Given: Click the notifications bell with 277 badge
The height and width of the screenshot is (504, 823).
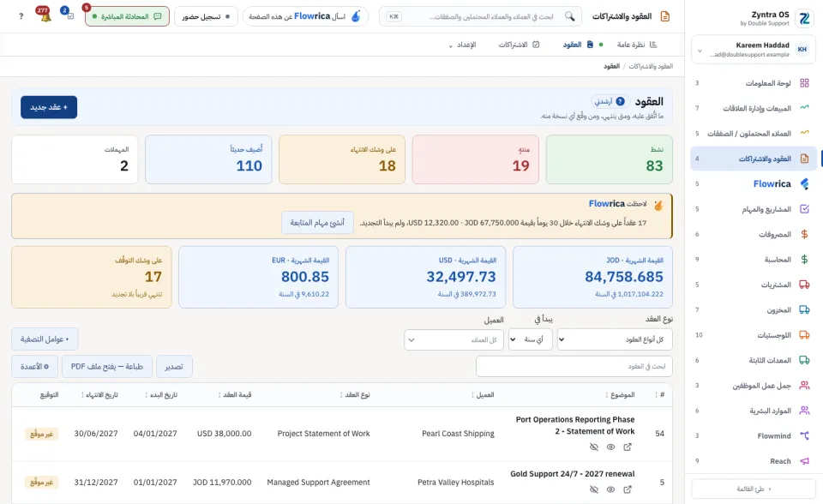Looking at the screenshot, I should 45,15.
